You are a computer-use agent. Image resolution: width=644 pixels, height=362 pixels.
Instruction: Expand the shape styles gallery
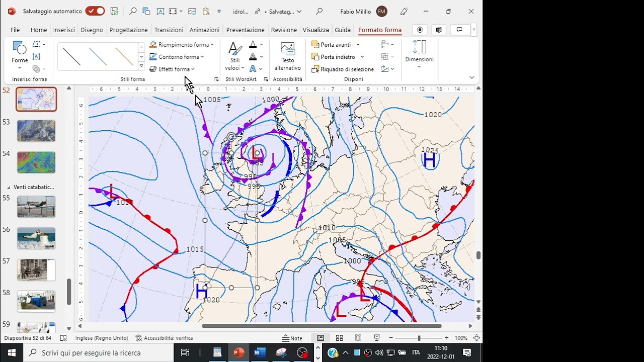(141, 66)
